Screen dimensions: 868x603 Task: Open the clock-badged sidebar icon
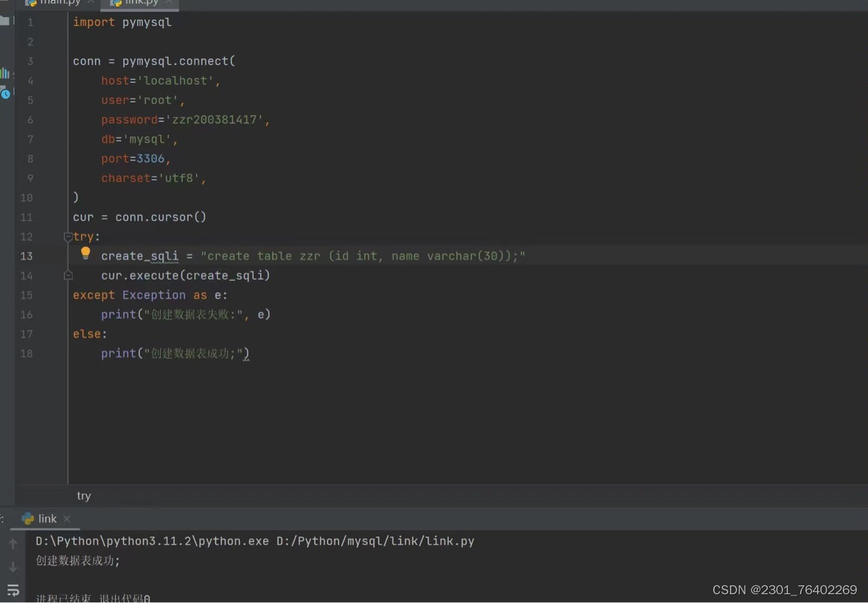(x=5, y=93)
